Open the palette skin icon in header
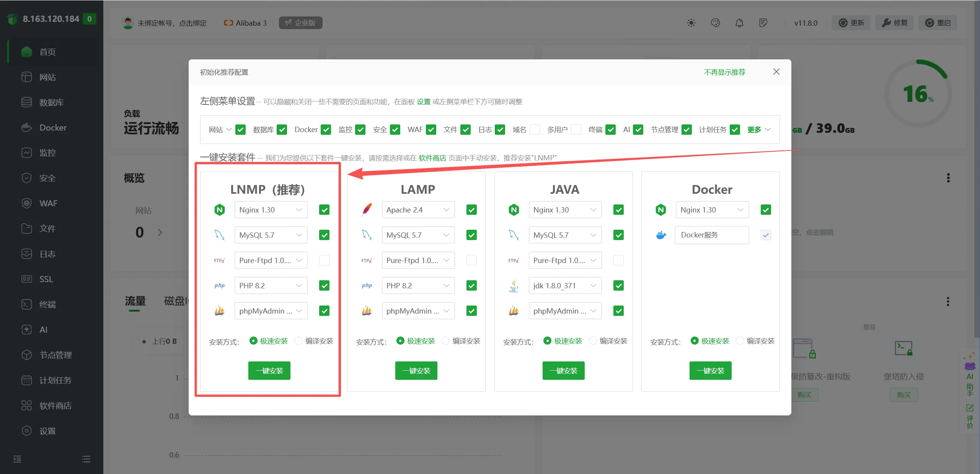This screenshot has width=980, height=474. tap(715, 23)
